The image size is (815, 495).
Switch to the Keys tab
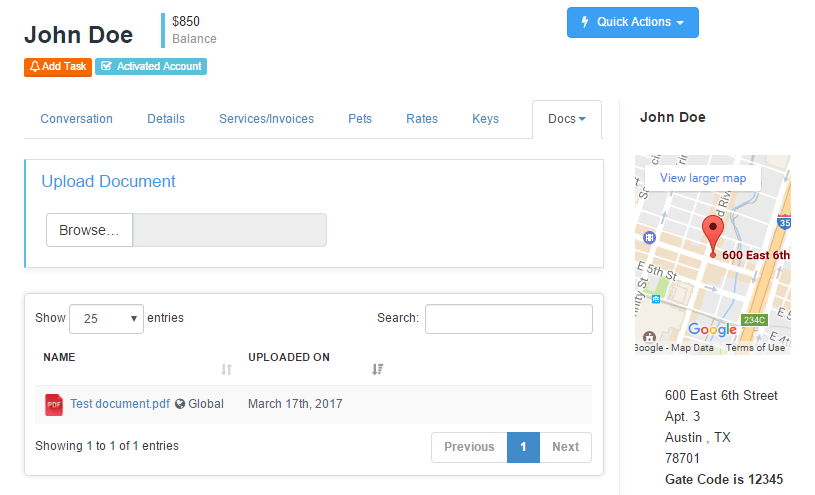(x=485, y=119)
